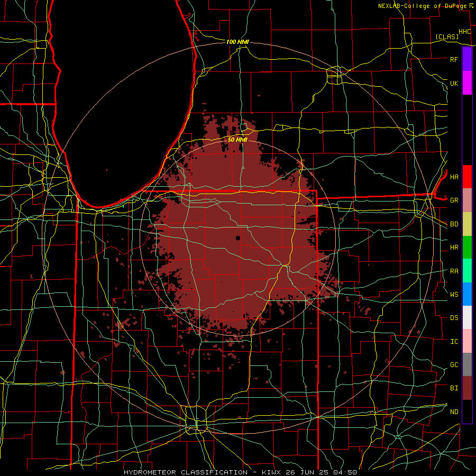Click the HA red legend swatch

[467, 177]
